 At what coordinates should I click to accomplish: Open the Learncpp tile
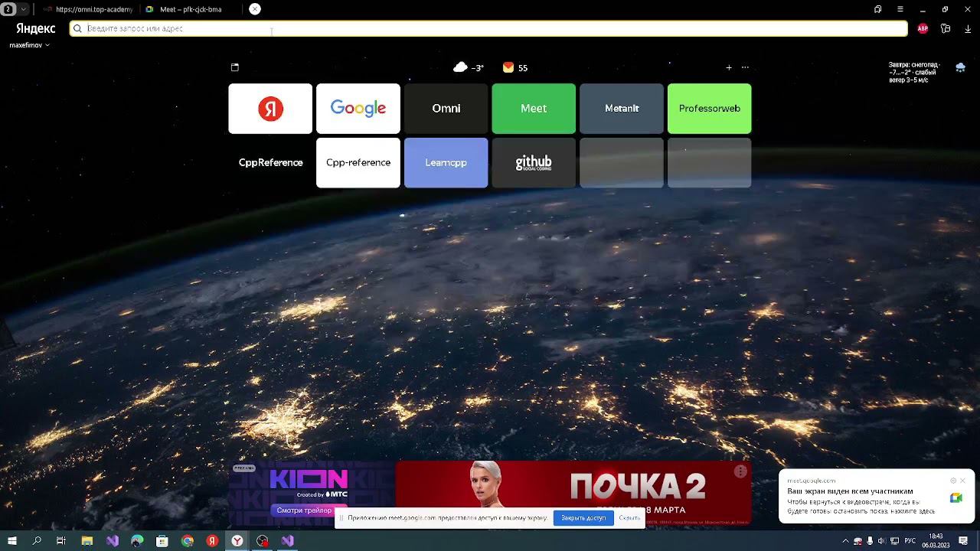click(x=446, y=162)
